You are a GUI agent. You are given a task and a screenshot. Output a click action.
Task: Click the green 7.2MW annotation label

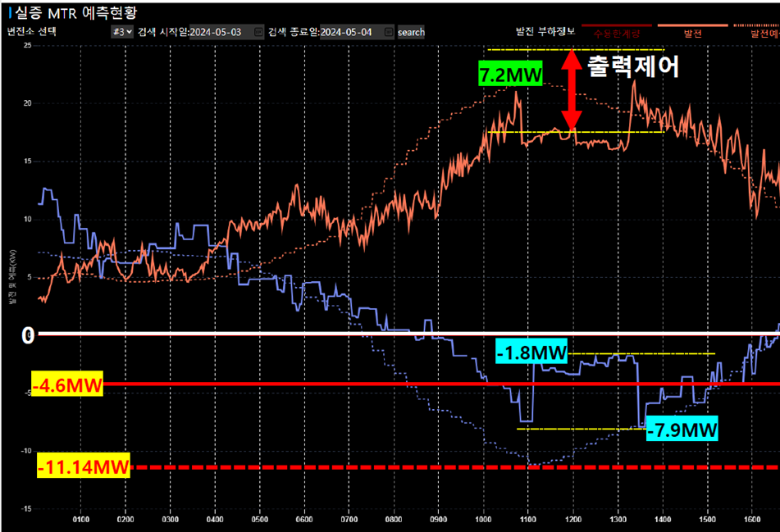click(511, 75)
